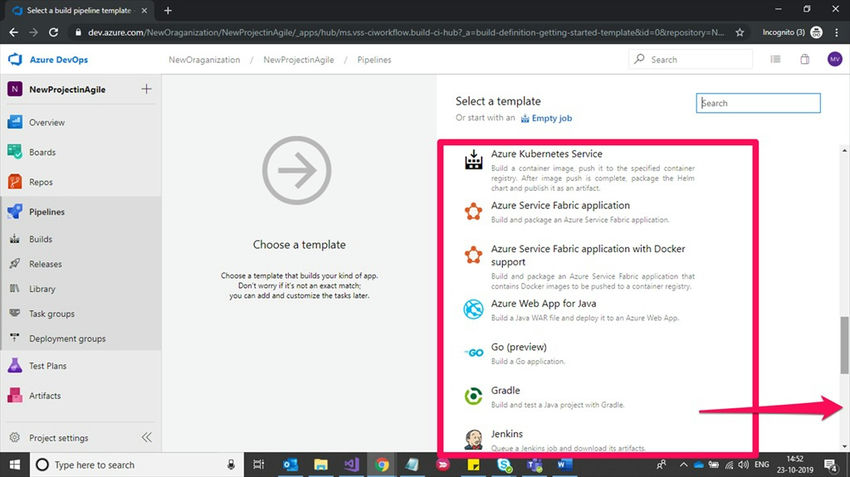The image size is (850, 477).
Task: Open the Test Plans flask icon
Action: 15,365
